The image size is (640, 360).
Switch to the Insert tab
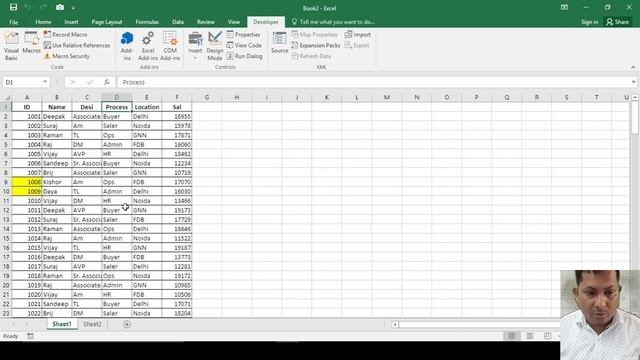pyautogui.click(x=71, y=22)
